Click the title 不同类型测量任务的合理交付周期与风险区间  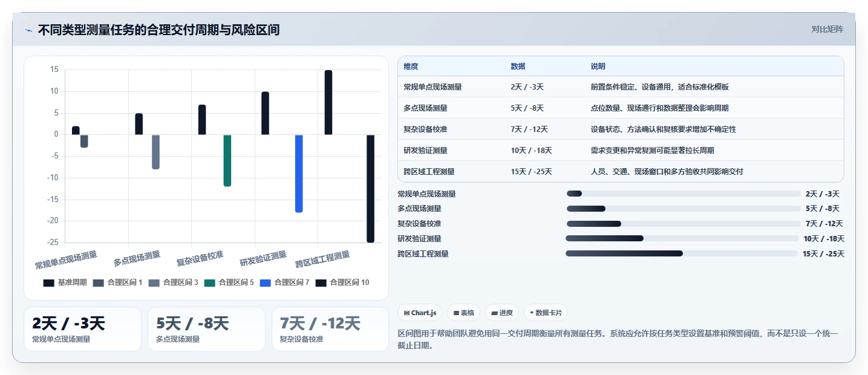pyautogui.click(x=158, y=30)
